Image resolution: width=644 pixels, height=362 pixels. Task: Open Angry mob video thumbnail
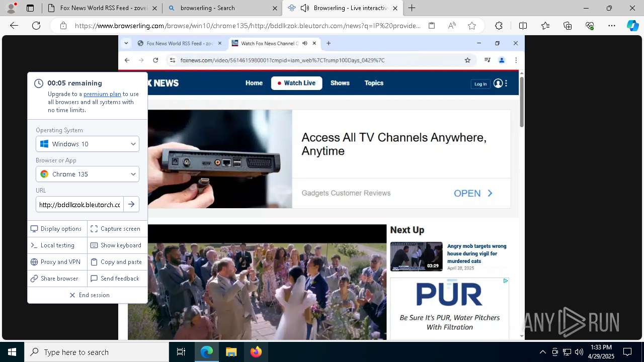point(416,256)
